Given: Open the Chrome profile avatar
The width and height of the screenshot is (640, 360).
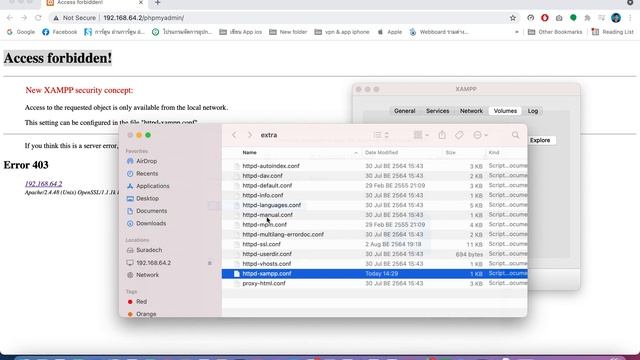Looking at the screenshot, I should pos(616,18).
